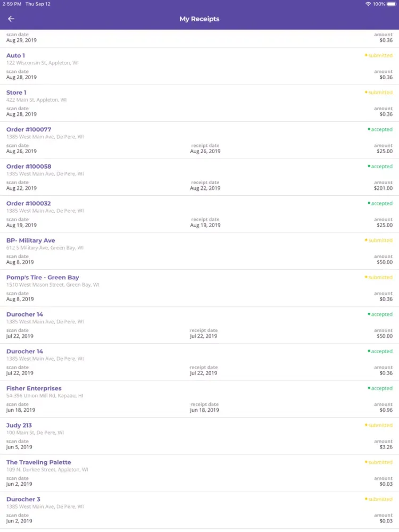
Task: Open the Auto 1 receipt
Action: (199, 66)
